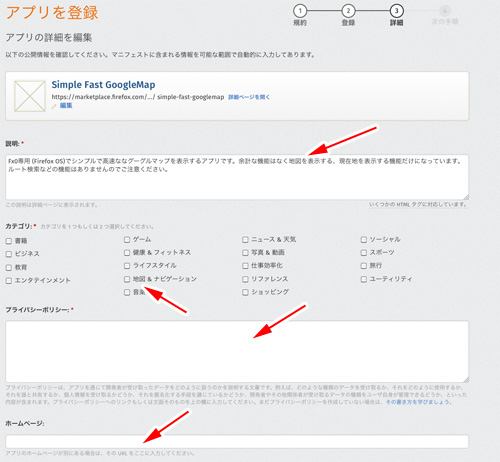Click the 編集 link
Screen dimensions: 500x462
(66, 105)
